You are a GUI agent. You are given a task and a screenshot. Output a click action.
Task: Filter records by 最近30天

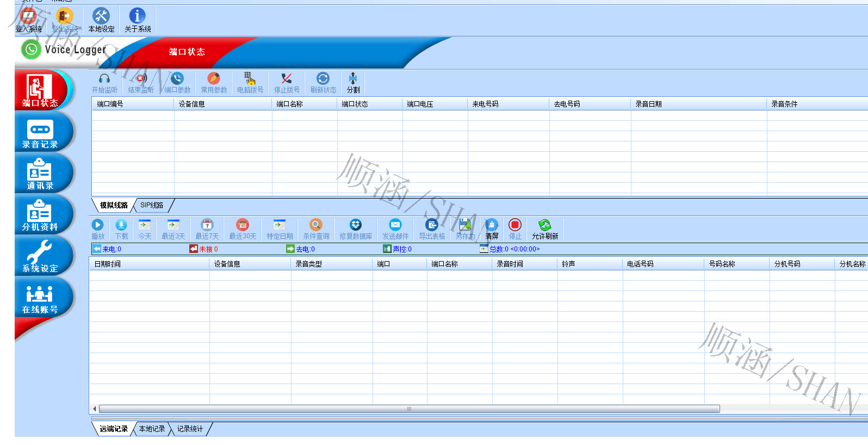tap(243, 229)
